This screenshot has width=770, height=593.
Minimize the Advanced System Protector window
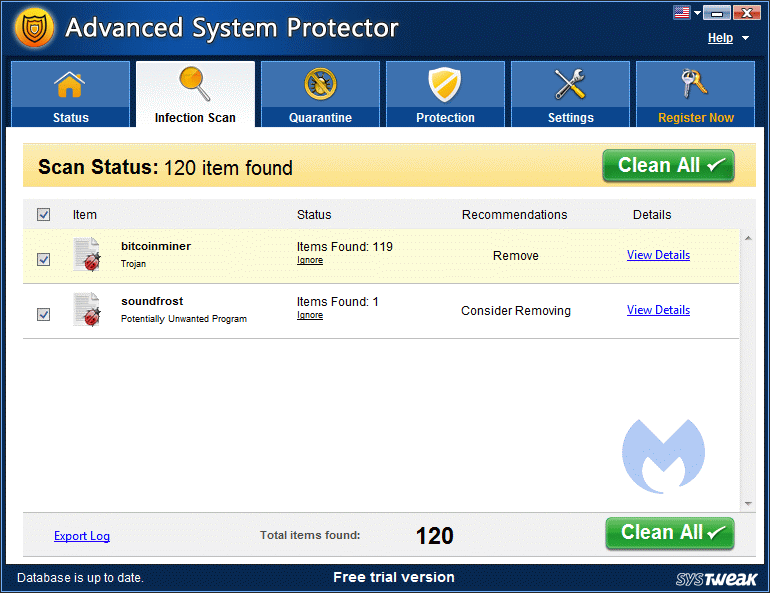[x=716, y=13]
